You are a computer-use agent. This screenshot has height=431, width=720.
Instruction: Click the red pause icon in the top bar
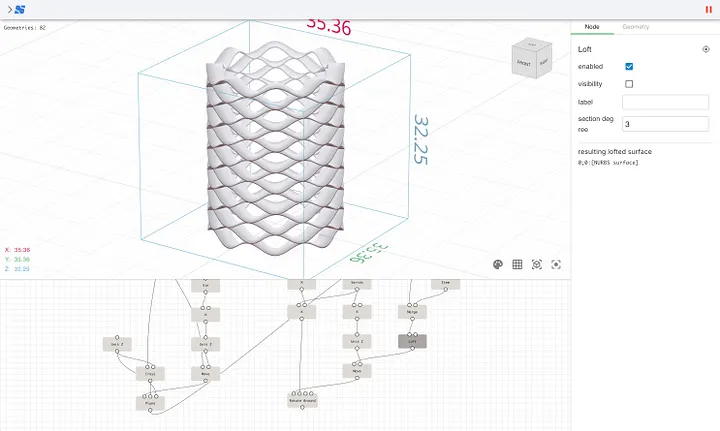tap(708, 10)
